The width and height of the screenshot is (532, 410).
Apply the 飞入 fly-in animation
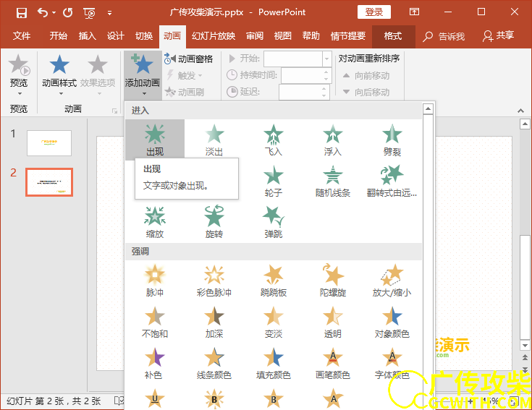[x=274, y=140]
